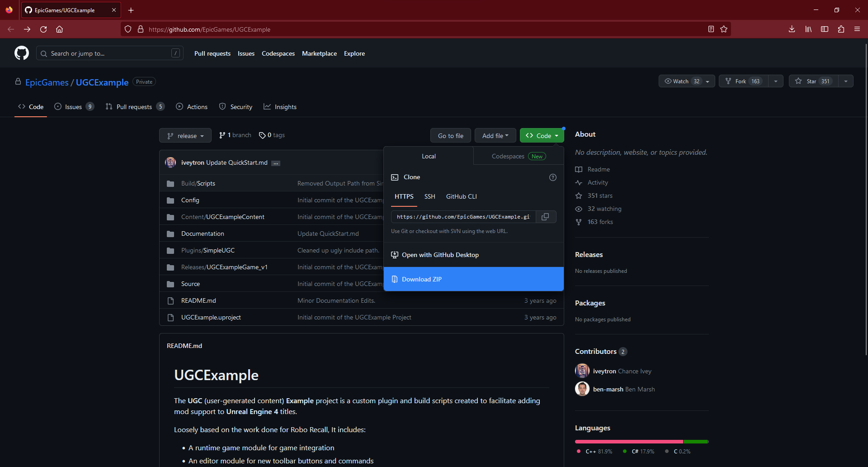Expand the commit message ellipsis
Viewport: 868px width, 467px height.
pyautogui.click(x=276, y=163)
